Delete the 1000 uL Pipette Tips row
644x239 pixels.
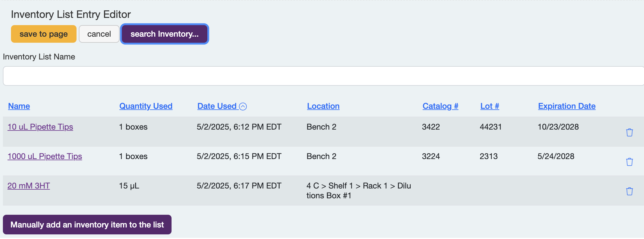tap(630, 162)
